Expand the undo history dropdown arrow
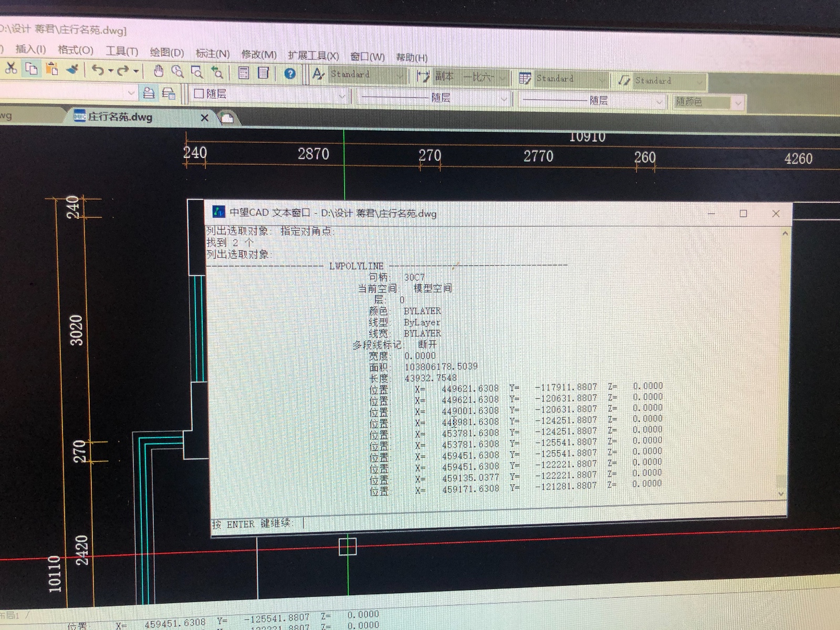 (111, 70)
